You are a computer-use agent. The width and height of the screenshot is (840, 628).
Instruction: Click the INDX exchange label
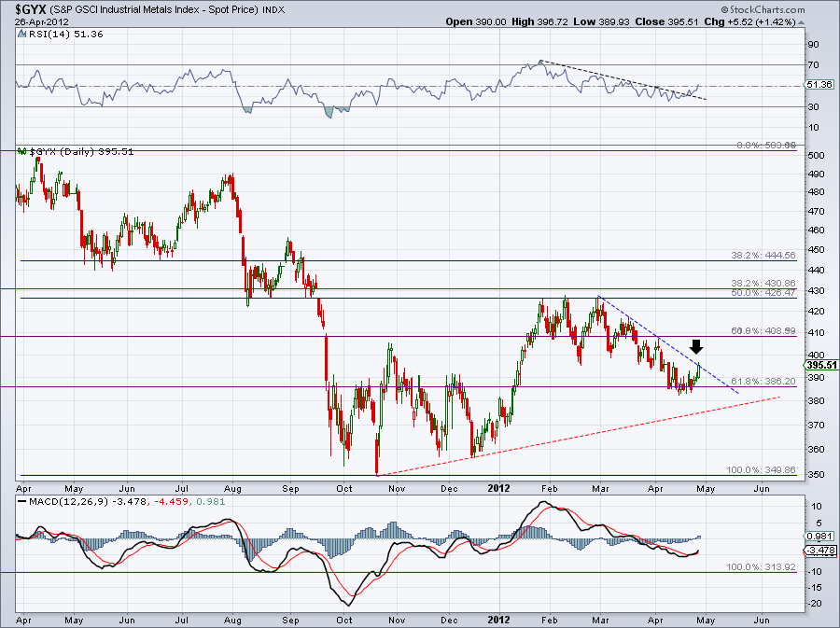273,9
